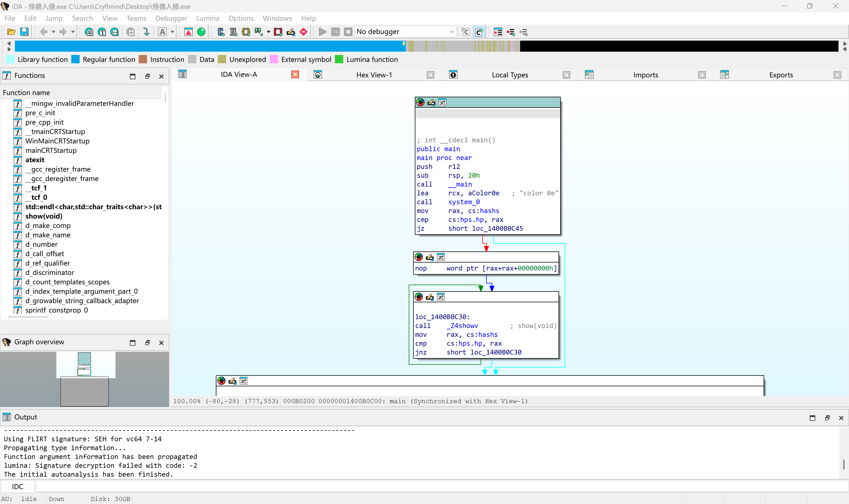Select WinMainCRTStartup function entry
Viewport: 849px width, 504px height.
click(57, 141)
